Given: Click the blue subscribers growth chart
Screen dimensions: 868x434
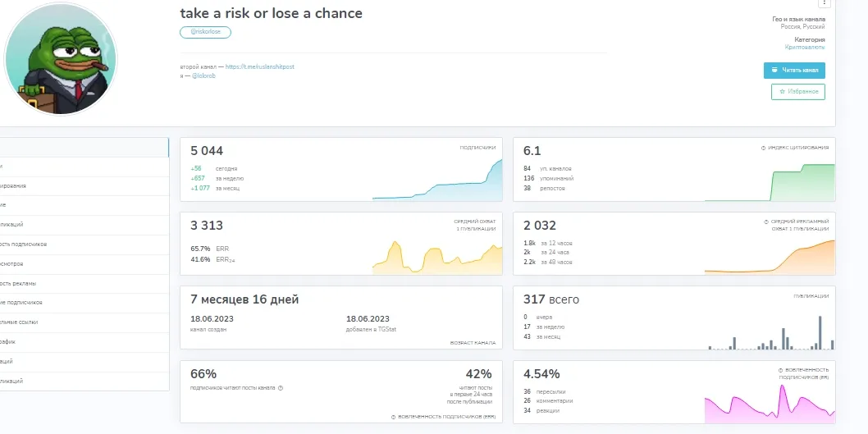Looking at the screenshot, I should [x=437, y=180].
